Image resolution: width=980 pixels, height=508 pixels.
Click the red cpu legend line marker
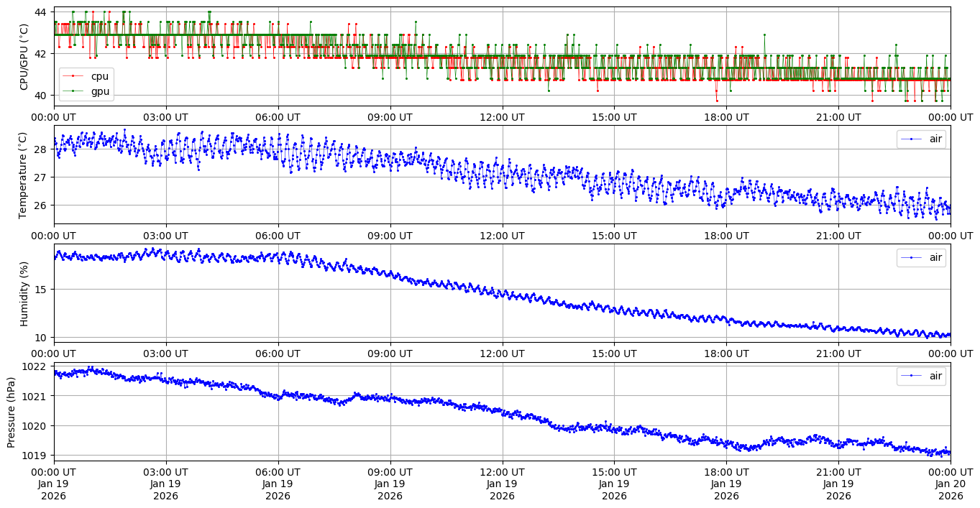tap(73, 76)
